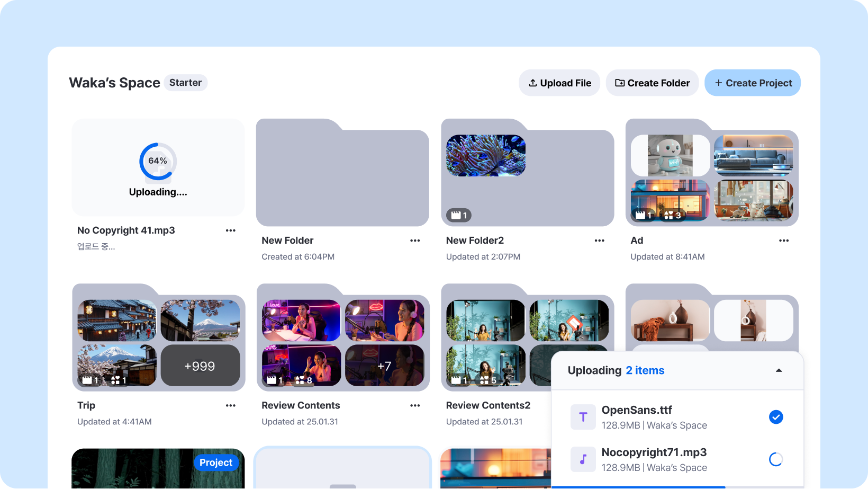Click the Uploading 2 items header
This screenshot has width=868, height=489.
tap(616, 370)
